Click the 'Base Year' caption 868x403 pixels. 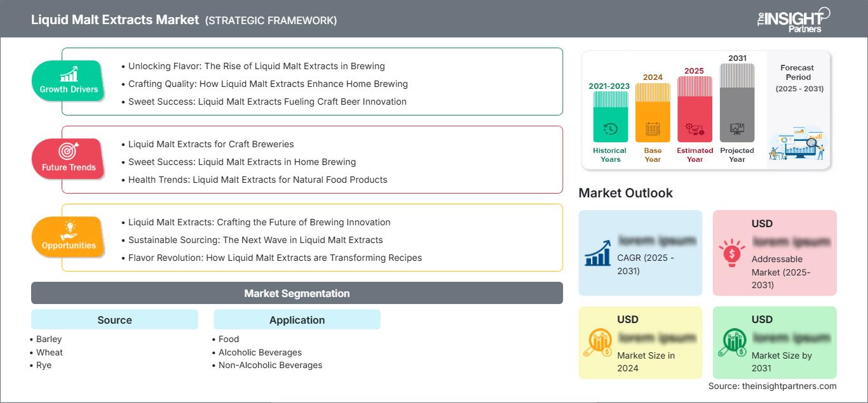[x=653, y=155]
